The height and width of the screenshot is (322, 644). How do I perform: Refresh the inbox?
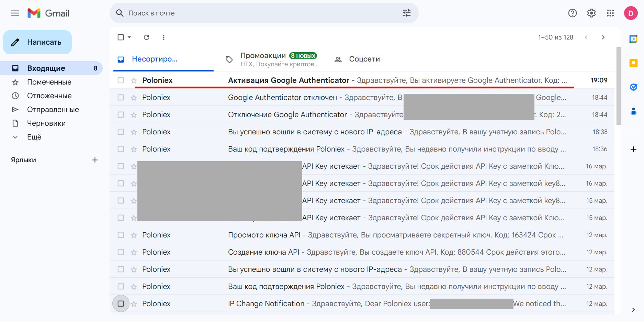click(x=146, y=37)
